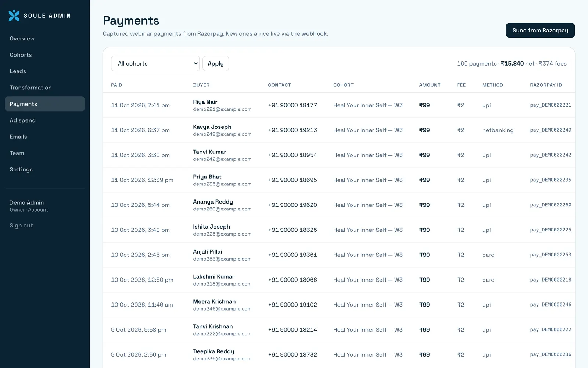The image size is (588, 368).
Task: Click the ₹15,840 net total
Action: pos(512,63)
